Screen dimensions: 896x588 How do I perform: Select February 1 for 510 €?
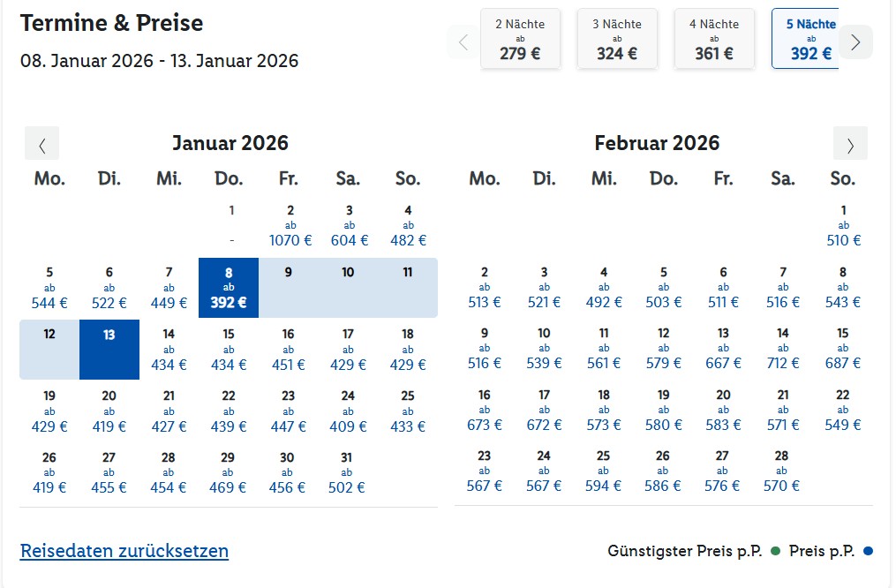tap(843, 226)
